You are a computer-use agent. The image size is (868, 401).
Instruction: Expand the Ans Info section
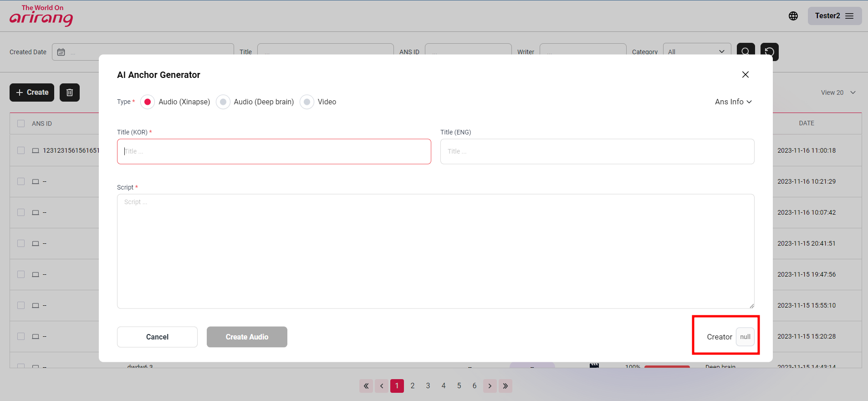(733, 102)
